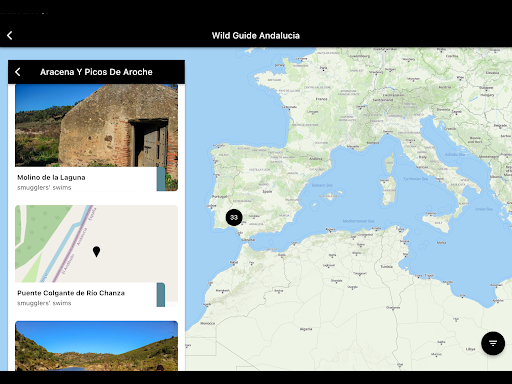Tap teal tag on Puente Colgante card
This screenshot has height=384, width=512.
[161, 295]
